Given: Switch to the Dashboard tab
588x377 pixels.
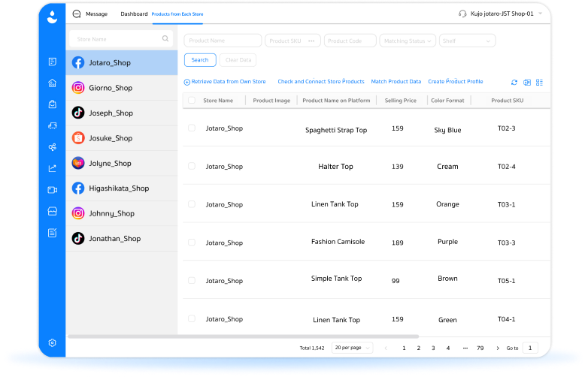Looking at the screenshot, I should [x=134, y=14].
